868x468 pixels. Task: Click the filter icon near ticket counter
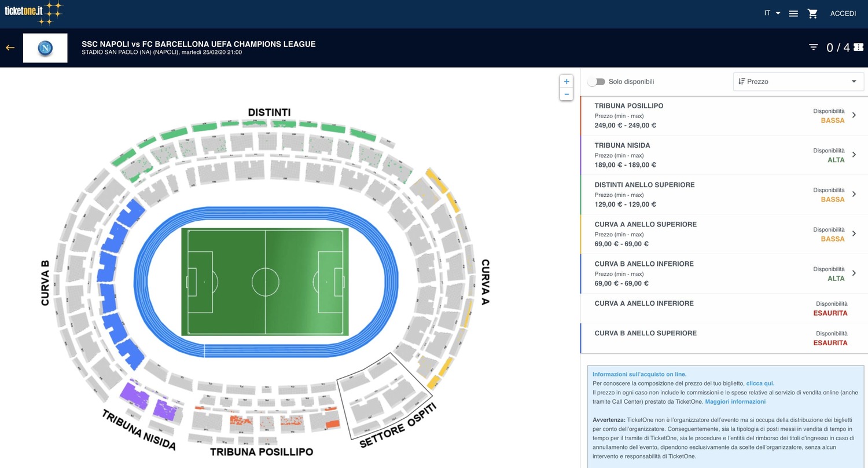(x=814, y=47)
